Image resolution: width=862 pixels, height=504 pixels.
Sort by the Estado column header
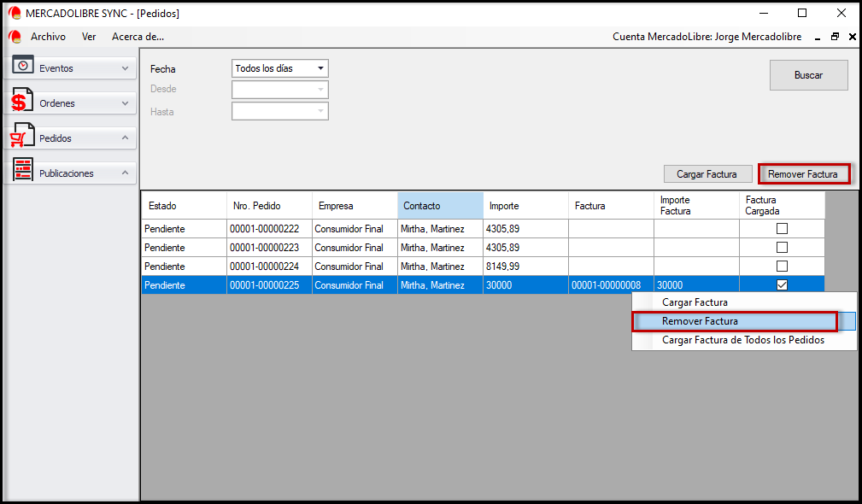pyautogui.click(x=184, y=206)
